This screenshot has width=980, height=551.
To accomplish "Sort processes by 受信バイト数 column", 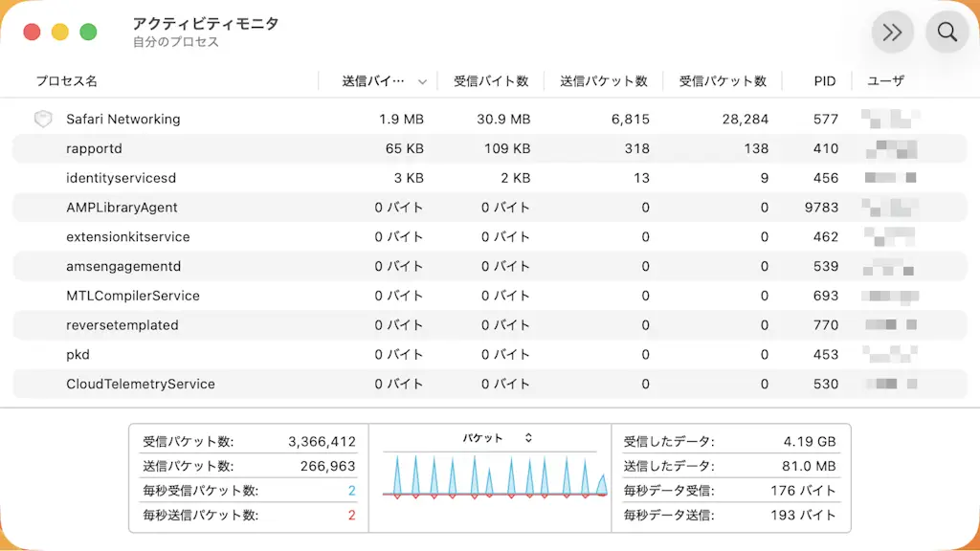I will tap(491, 81).
